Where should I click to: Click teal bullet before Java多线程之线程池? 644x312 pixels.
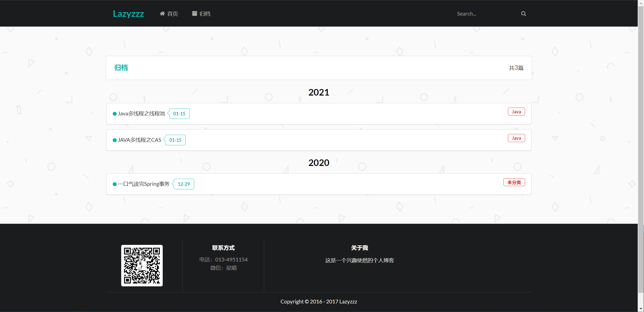point(115,114)
